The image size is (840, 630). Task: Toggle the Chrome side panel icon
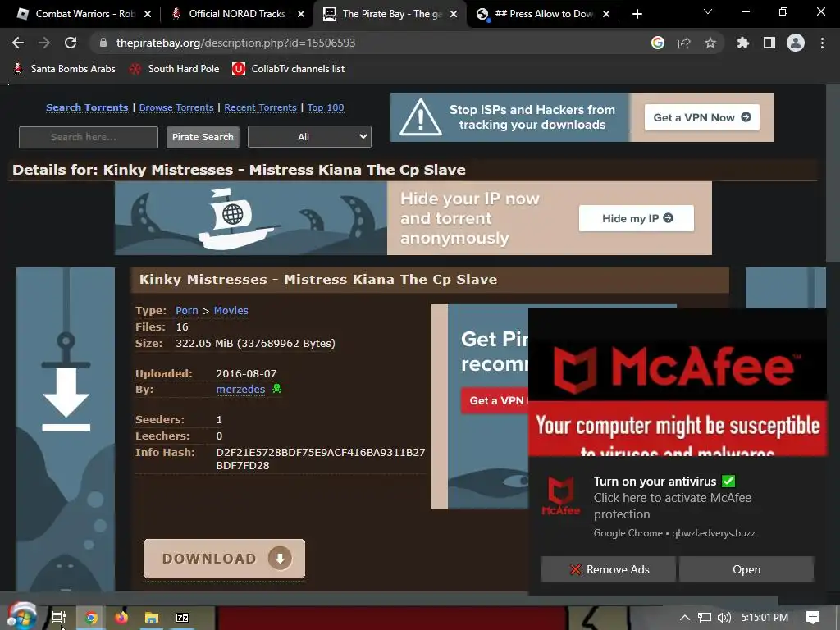pyautogui.click(x=769, y=43)
